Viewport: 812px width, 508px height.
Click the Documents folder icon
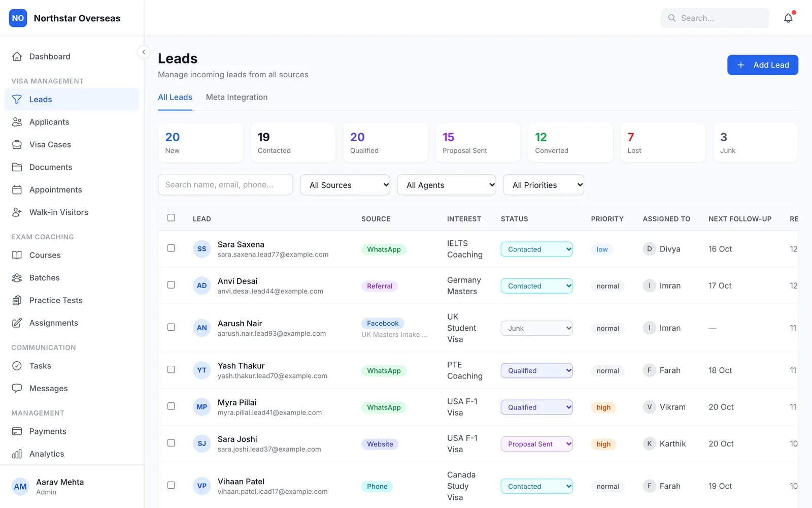(x=17, y=167)
